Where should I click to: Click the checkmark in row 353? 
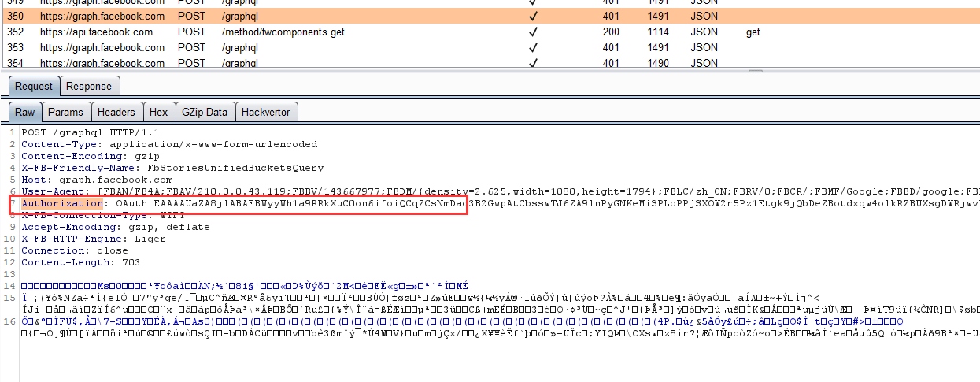pos(533,48)
